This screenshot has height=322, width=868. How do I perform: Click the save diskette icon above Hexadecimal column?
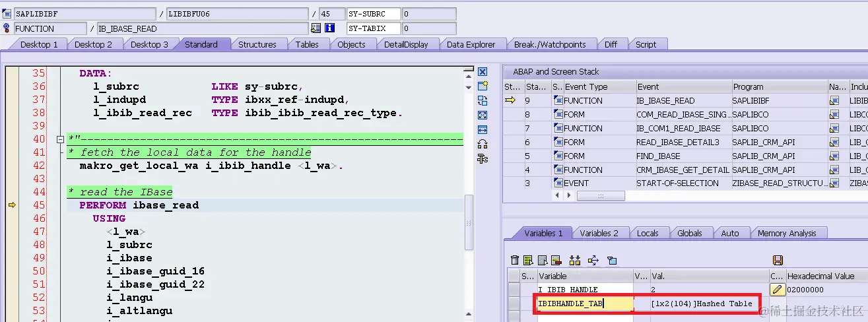coord(778,260)
